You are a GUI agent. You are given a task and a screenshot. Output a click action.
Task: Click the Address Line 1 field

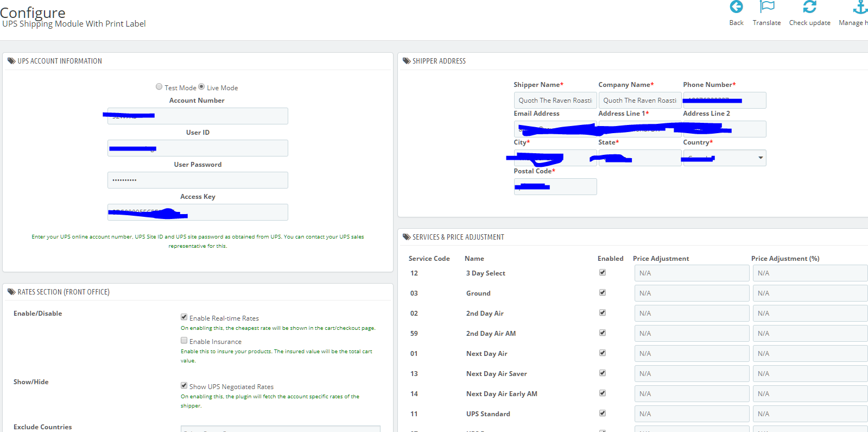pos(640,129)
